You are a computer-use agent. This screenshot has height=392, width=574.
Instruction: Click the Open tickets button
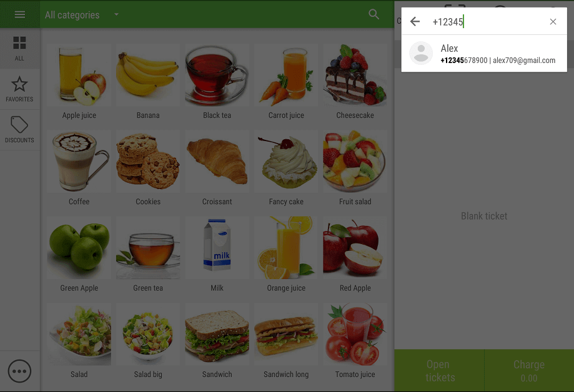[x=439, y=370]
